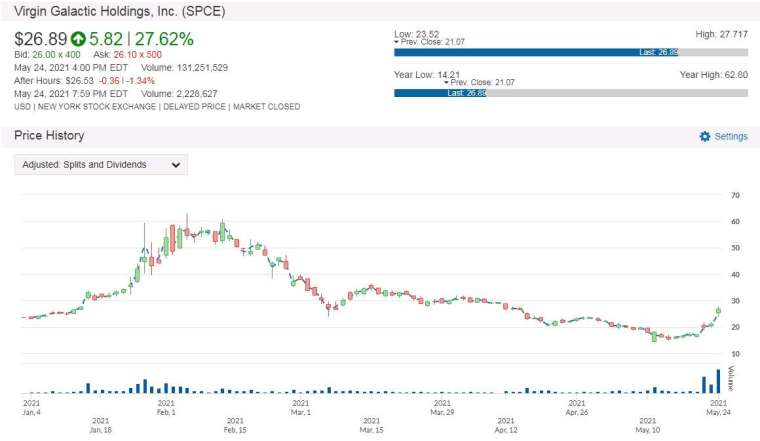Click the Ask: 26.10 x 500 text
This screenshot has height=441, width=760.
tap(127, 55)
